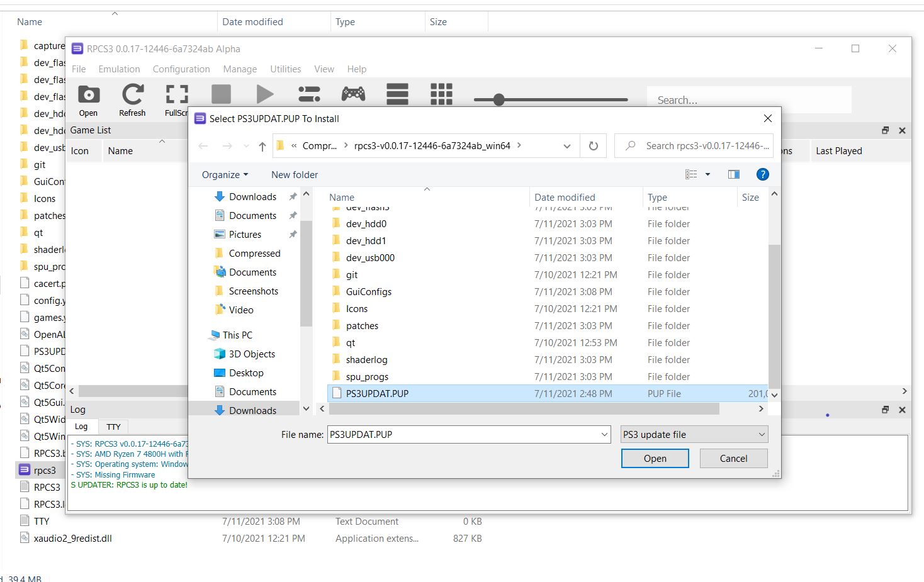The height and width of the screenshot is (582, 924).
Task: Click the Up one level arrow
Action: pos(262,146)
